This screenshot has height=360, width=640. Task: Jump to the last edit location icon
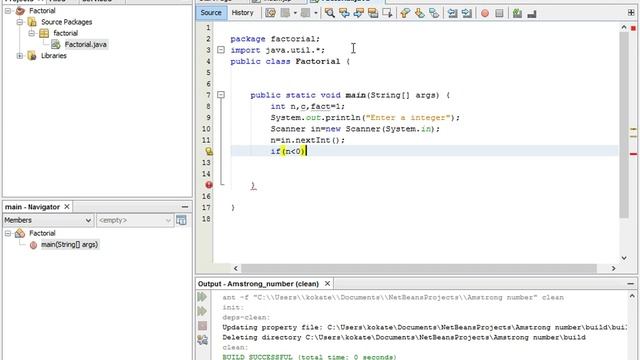[270, 13]
